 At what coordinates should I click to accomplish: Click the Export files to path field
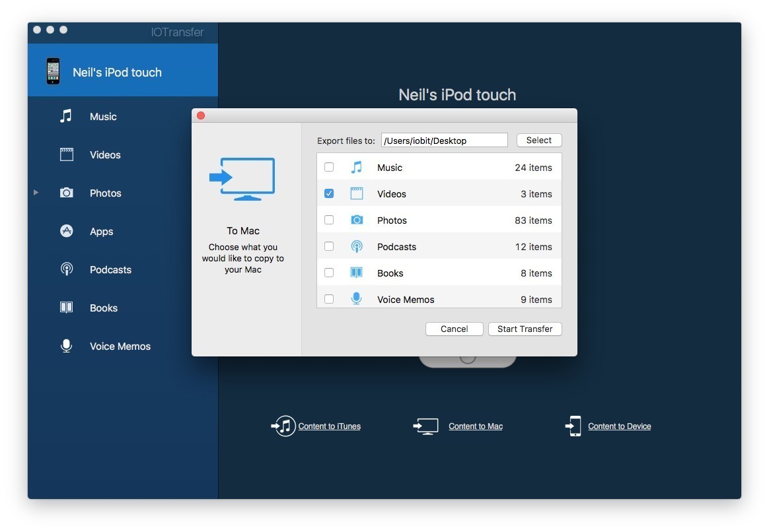(x=445, y=140)
